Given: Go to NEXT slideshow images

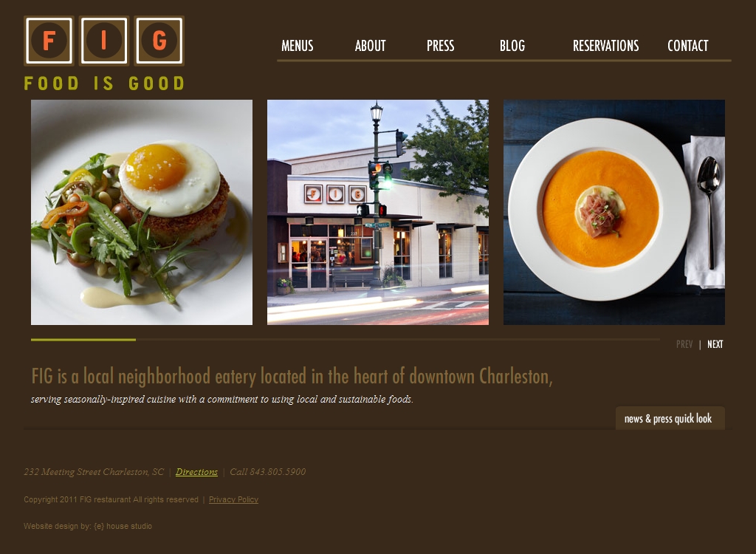Looking at the screenshot, I should 715,344.
